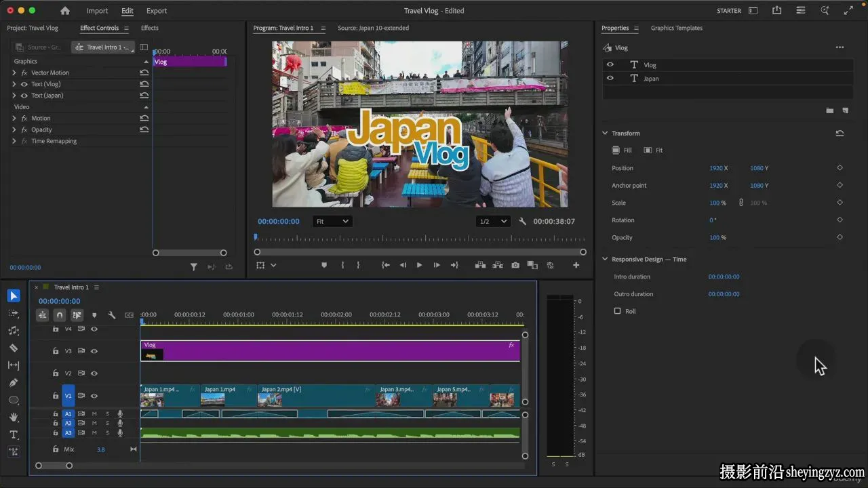The height and width of the screenshot is (488, 868).
Task: Click the Fill alignment button
Action: [x=622, y=150]
